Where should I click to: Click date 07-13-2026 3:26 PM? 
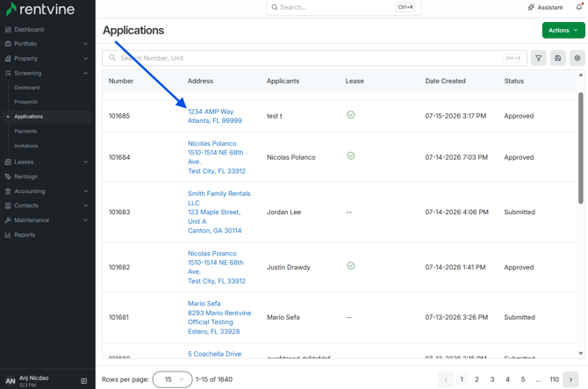(x=456, y=317)
